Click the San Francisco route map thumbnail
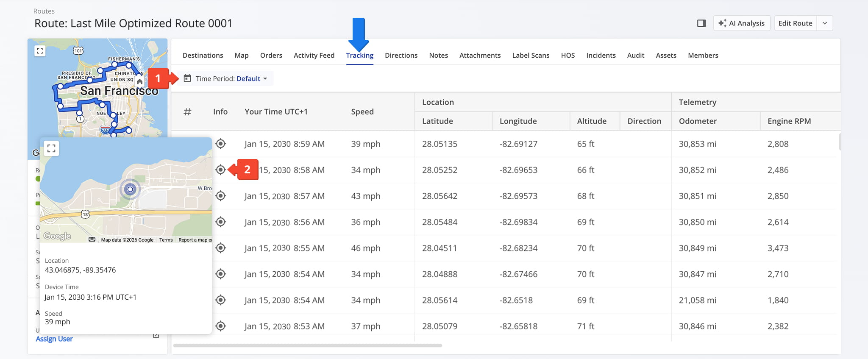868x359 pixels. [x=97, y=99]
